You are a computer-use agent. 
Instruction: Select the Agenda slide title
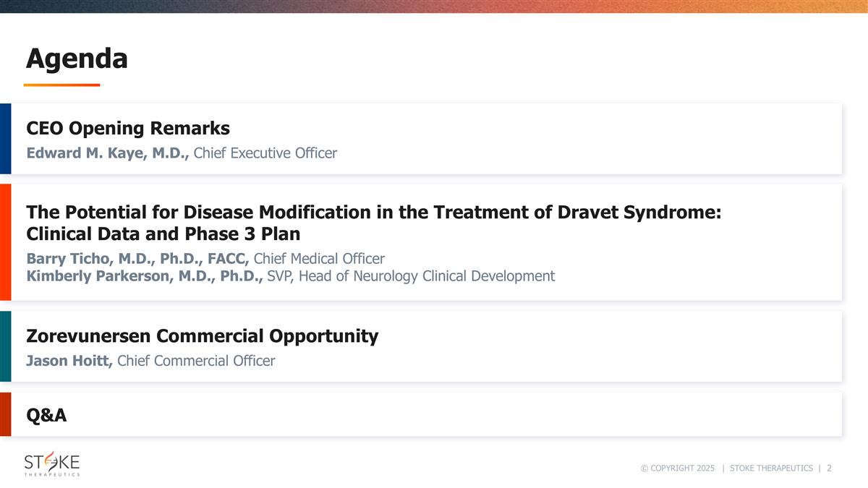click(x=77, y=59)
